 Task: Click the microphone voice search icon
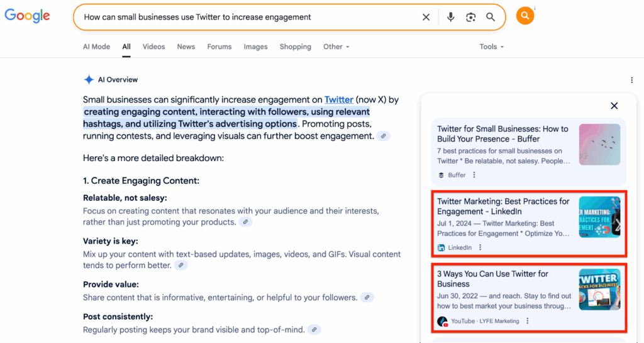coord(450,18)
